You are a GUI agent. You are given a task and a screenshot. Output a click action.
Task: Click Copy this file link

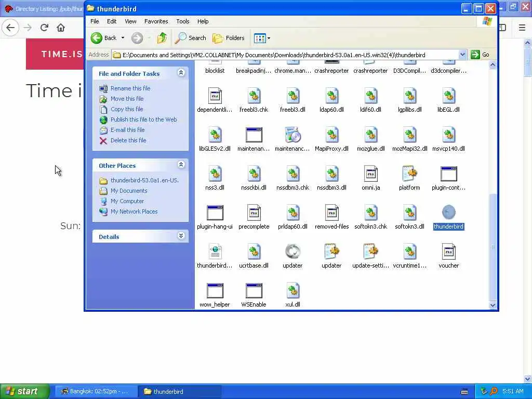point(127,109)
